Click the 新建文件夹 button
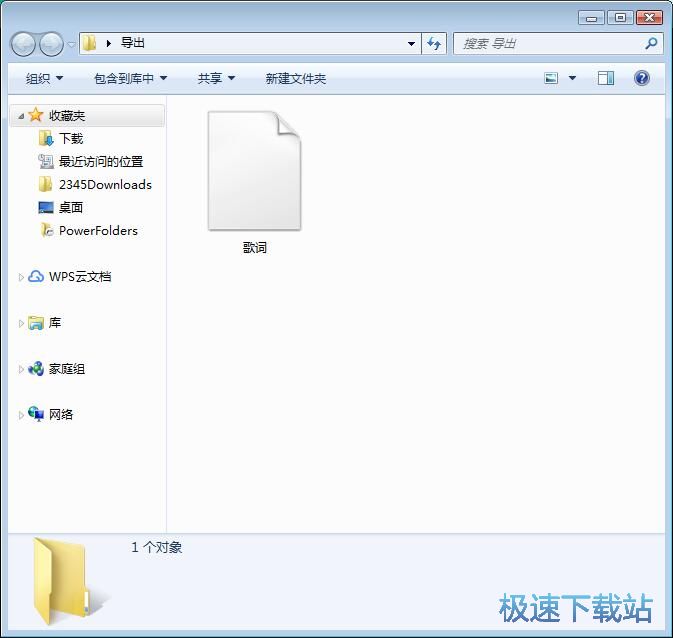The height and width of the screenshot is (638, 673). click(x=296, y=79)
